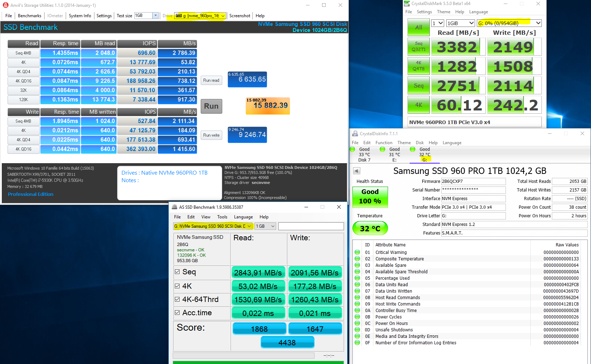This screenshot has width=591, height=364.
Task: Click the Seq Q32T1 read result 3382
Action: tap(458, 47)
